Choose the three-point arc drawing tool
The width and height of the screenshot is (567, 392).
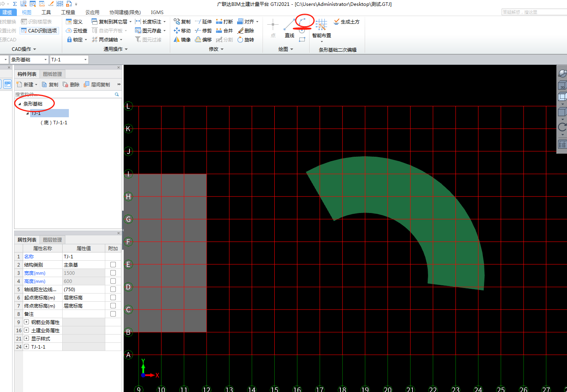point(302,21)
